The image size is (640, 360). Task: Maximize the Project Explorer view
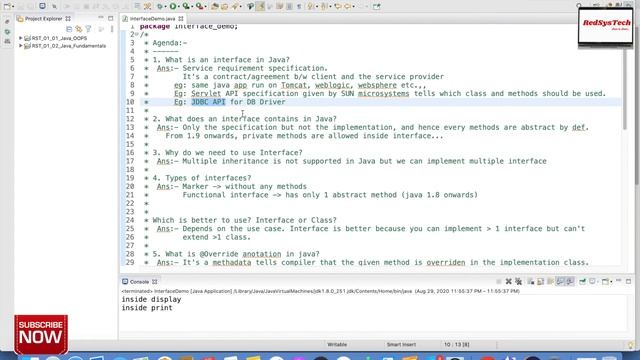pyautogui.click(x=111, y=18)
